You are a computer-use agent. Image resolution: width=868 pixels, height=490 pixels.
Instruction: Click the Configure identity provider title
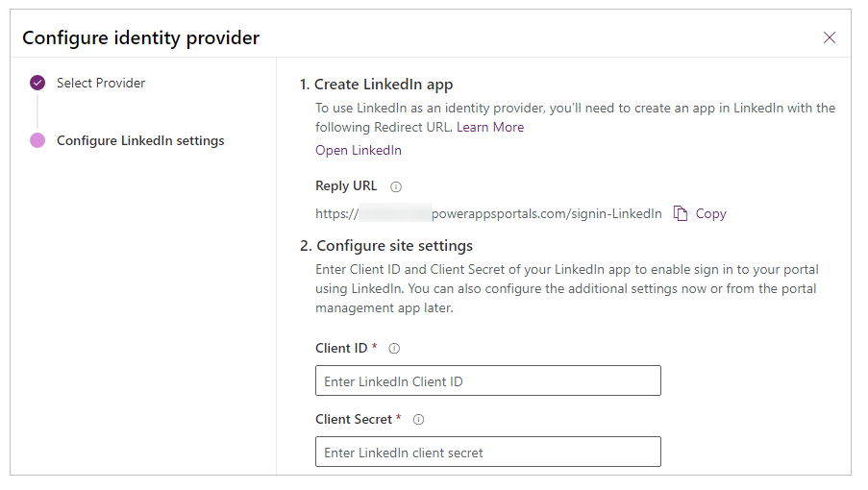point(140,38)
